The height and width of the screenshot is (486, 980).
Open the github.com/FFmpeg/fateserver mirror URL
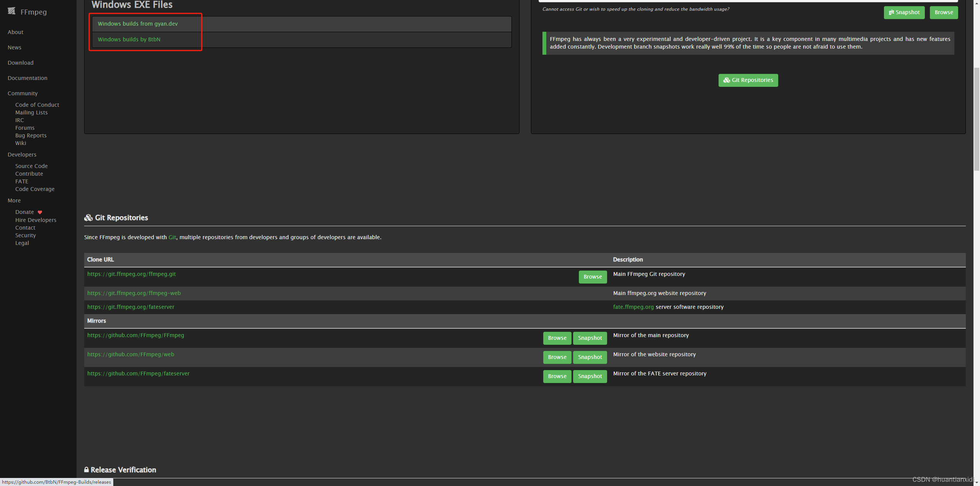coord(138,373)
